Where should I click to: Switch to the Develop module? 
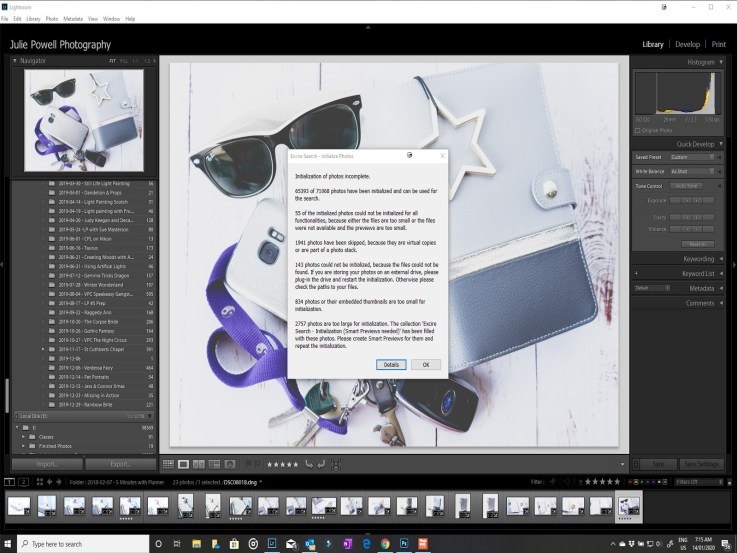pos(688,44)
